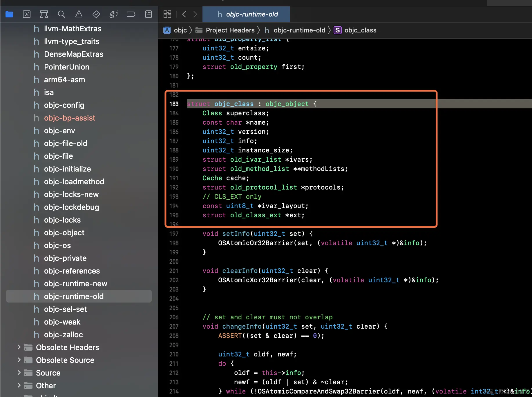Open the Symbol navigator

44,14
